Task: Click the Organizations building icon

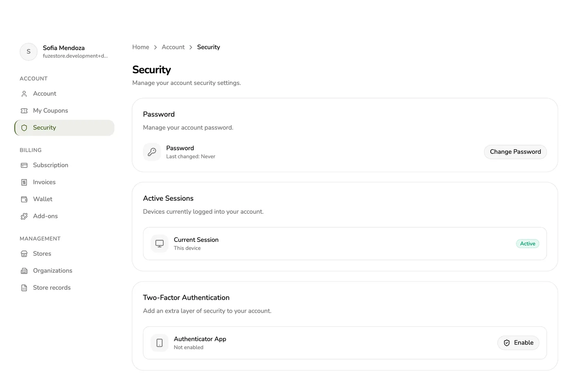Action: point(24,271)
